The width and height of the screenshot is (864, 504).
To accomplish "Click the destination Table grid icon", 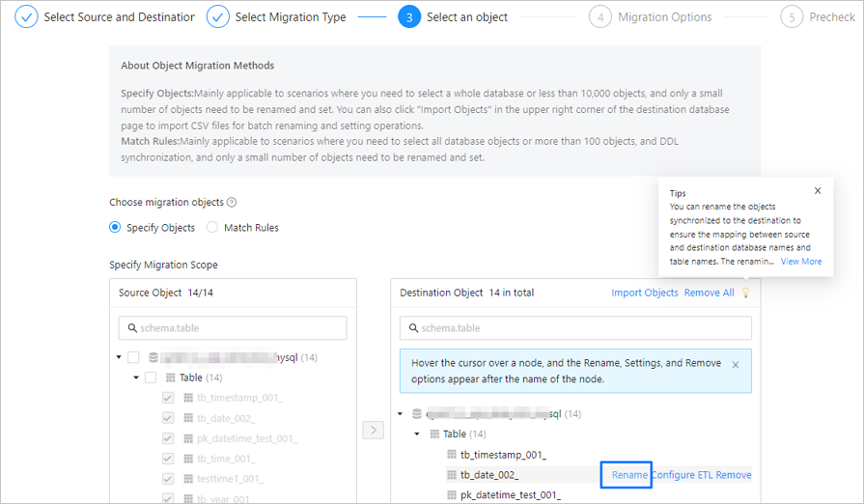I will click(x=433, y=434).
